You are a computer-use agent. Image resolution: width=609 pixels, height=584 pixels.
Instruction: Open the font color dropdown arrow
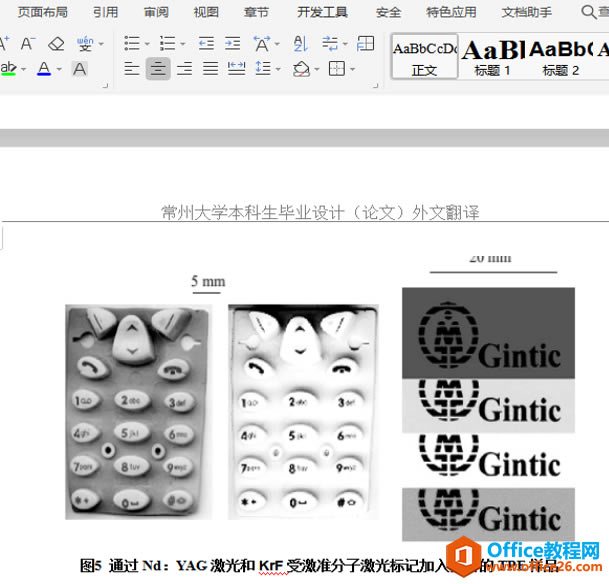tap(59, 70)
